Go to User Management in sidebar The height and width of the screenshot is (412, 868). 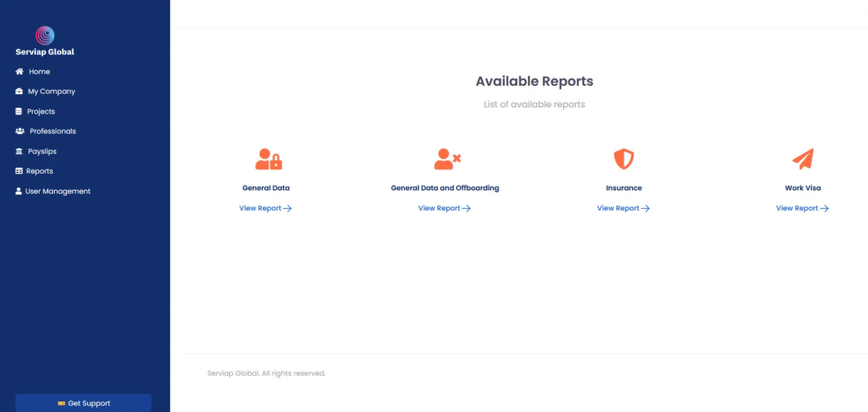coord(58,191)
